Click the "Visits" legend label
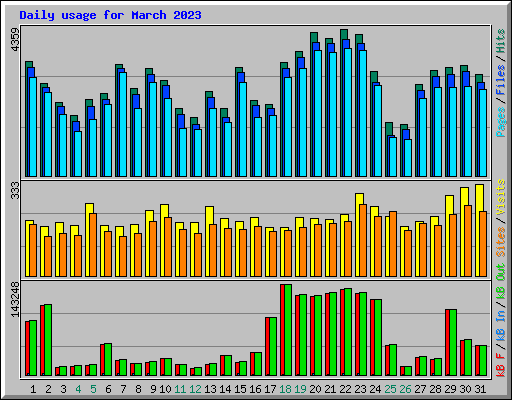This screenshot has height=400, width=512. tap(501, 197)
